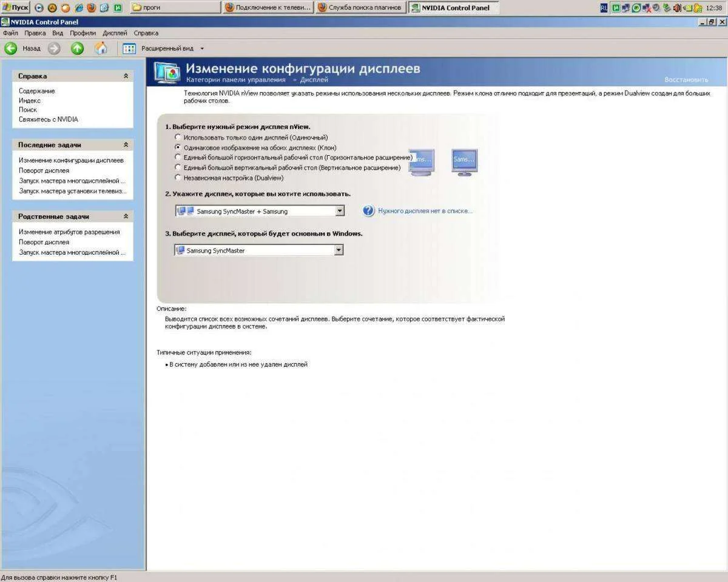
Task: Open Поиск help link
Action: (28, 110)
